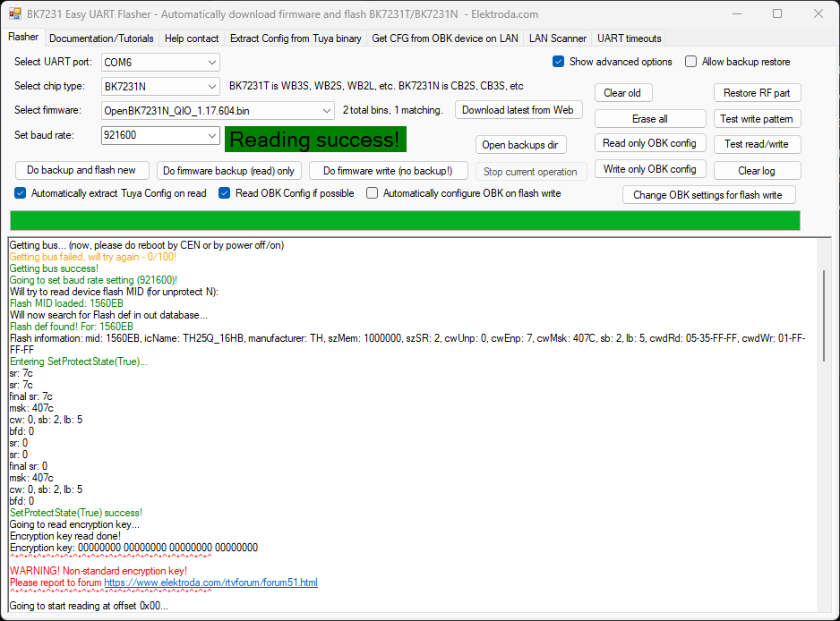Click 'Entering SetProtectState(True)...' log line
Screen dimensions: 840x621
pyautogui.click(x=79, y=362)
